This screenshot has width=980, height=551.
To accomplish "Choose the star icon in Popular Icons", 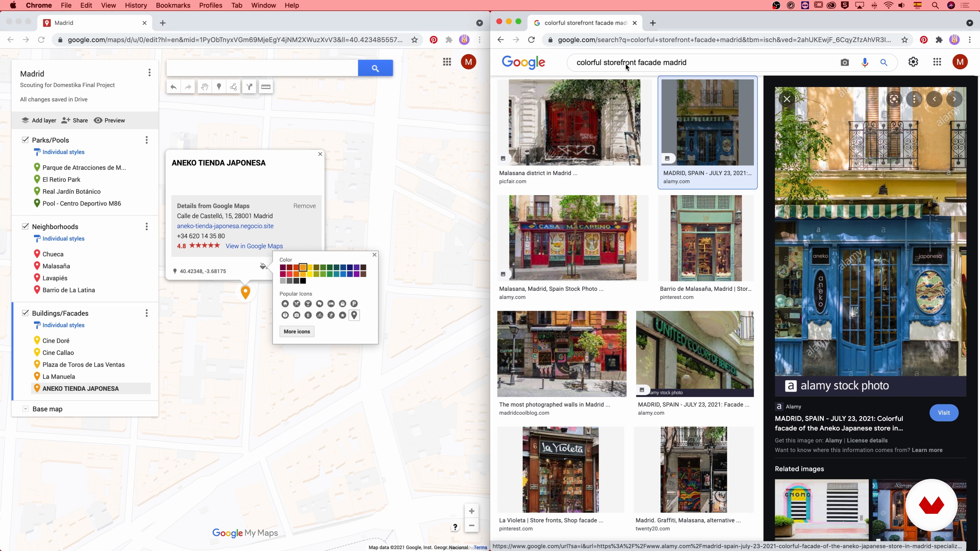I will [342, 315].
